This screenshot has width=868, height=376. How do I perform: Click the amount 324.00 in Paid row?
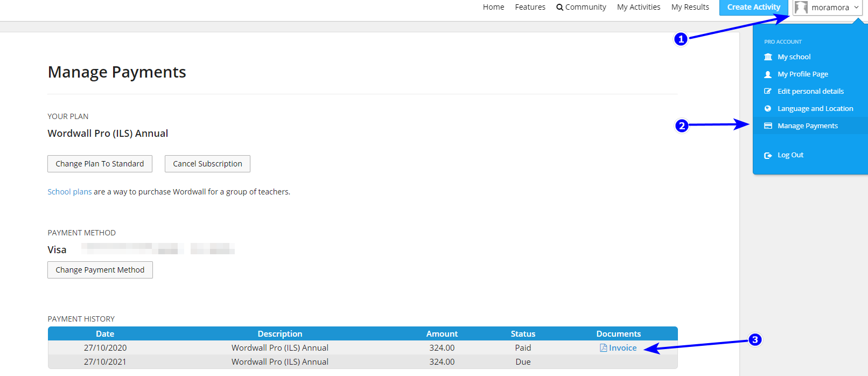[442, 348]
